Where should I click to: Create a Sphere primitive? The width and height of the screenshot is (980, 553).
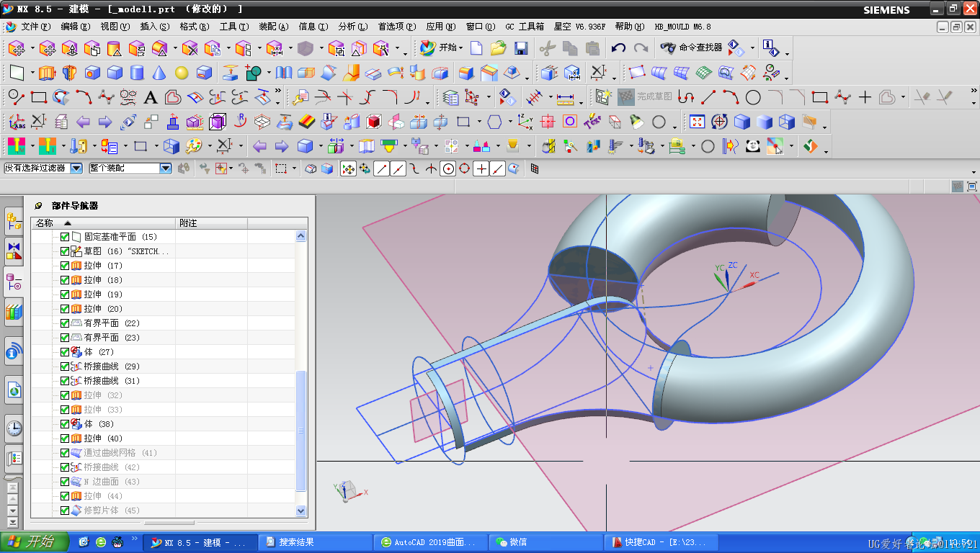point(182,73)
